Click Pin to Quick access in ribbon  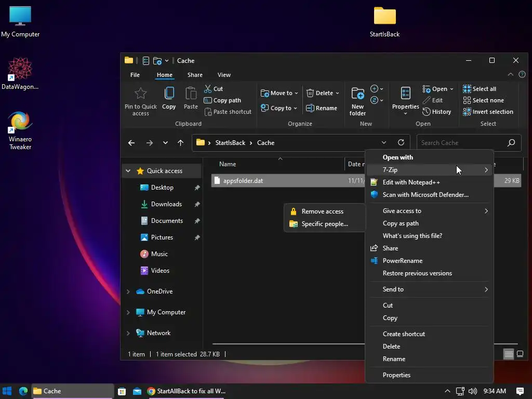click(140, 101)
